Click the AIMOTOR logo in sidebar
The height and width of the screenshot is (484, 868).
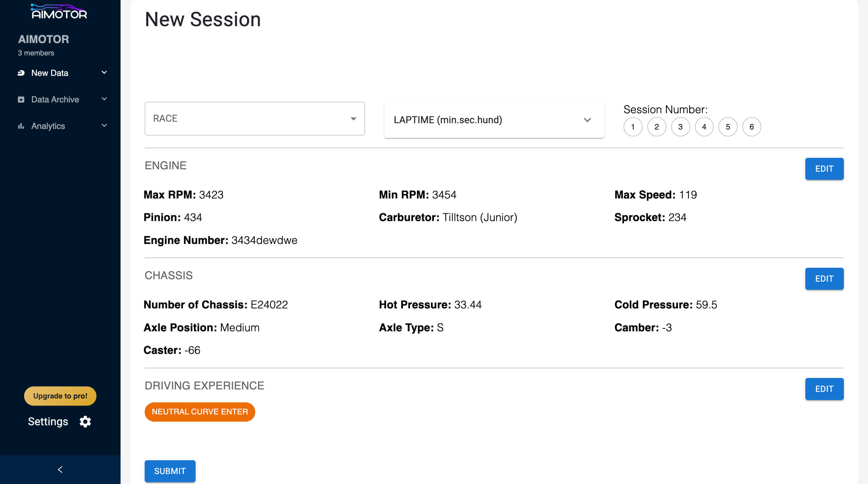click(59, 11)
